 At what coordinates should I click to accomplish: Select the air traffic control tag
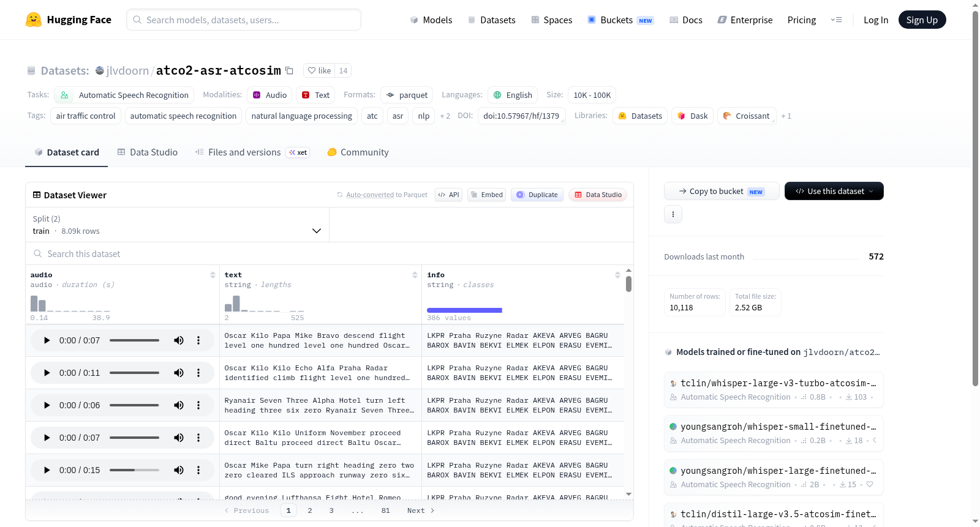tap(86, 116)
